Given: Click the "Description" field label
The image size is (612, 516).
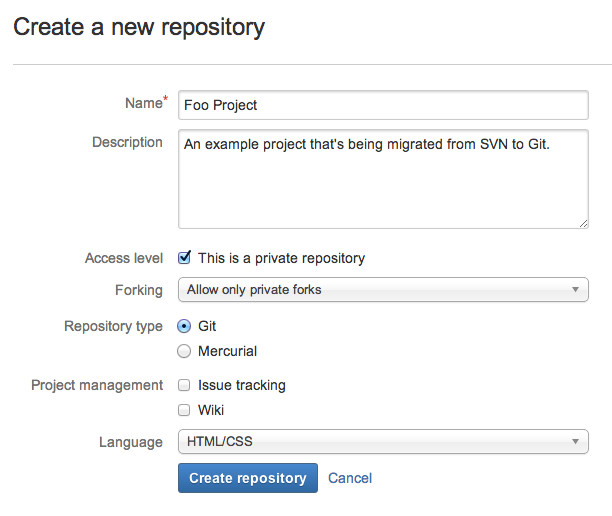Looking at the screenshot, I should click(127, 142).
